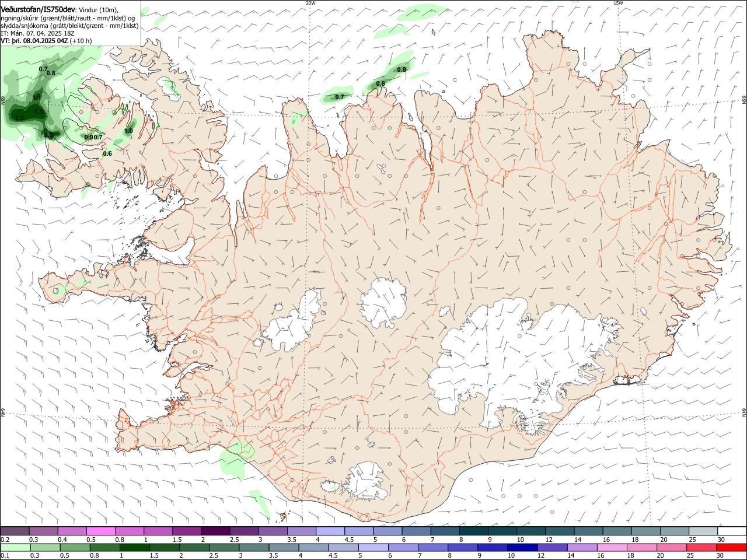Select the dark teal snow-scale swatch after 8
The image size is (747, 560).
pos(473,531)
